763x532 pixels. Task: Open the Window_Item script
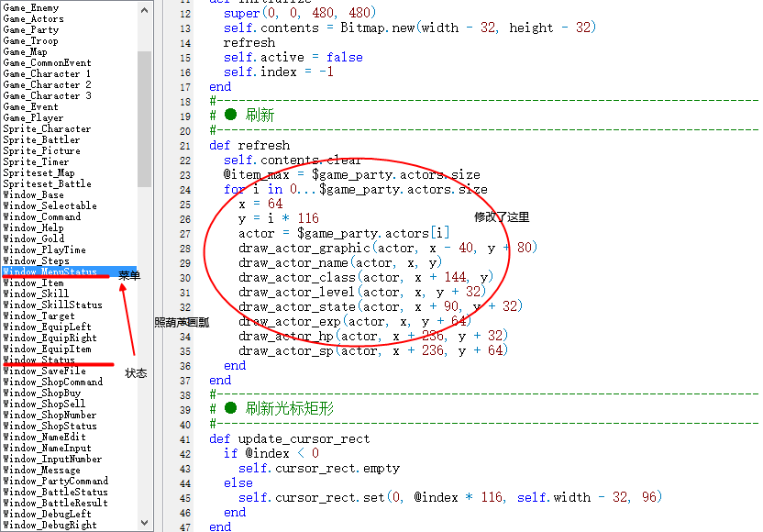point(33,283)
